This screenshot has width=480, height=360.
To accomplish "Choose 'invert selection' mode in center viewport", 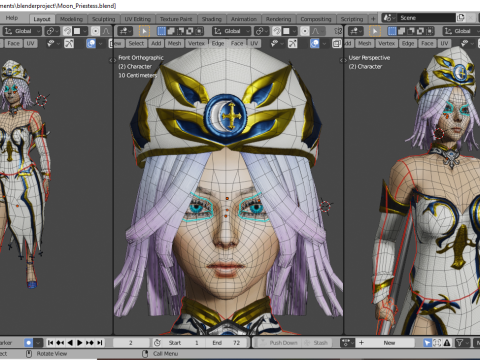I will [190, 31].
